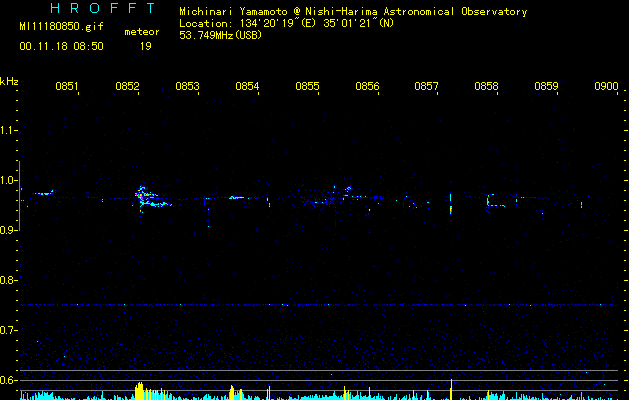Click the HROFFT title text
This screenshot has height=400, width=629.
point(103,8)
